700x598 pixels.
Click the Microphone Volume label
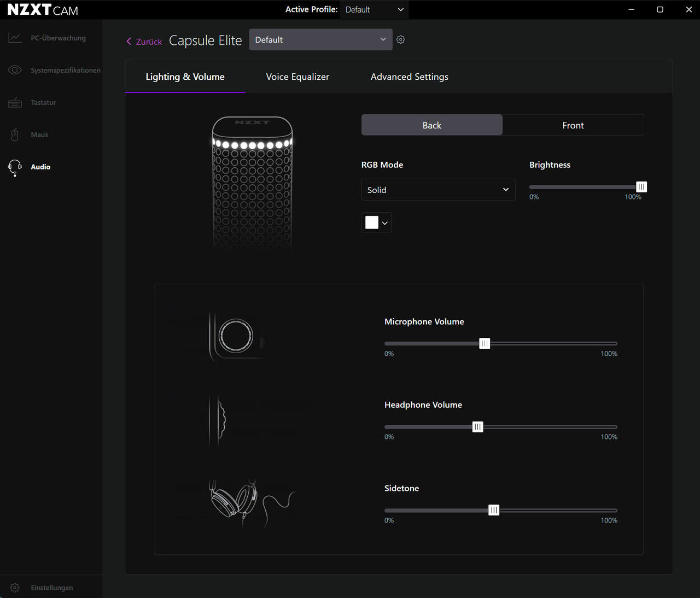tap(424, 322)
